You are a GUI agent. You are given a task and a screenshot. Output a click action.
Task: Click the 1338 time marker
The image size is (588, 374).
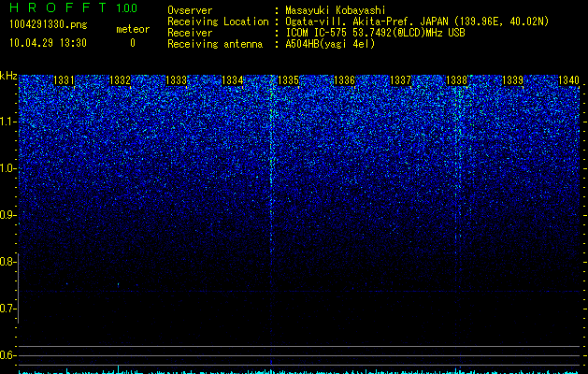click(456, 80)
